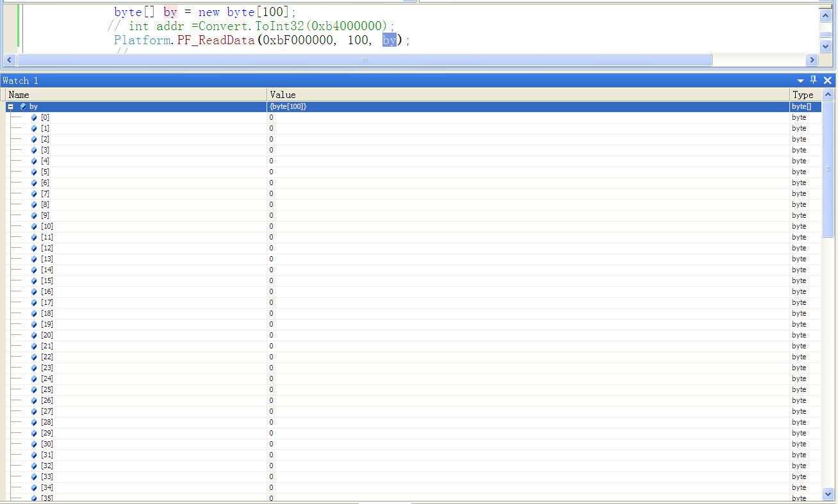Click the value 0 of element [31]
838x504 pixels.
(271, 455)
